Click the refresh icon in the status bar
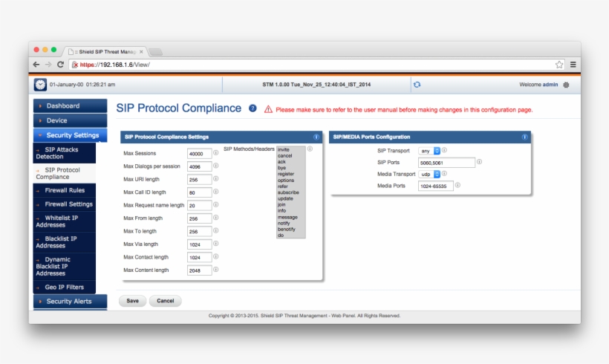This screenshot has width=609, height=364. point(417,85)
